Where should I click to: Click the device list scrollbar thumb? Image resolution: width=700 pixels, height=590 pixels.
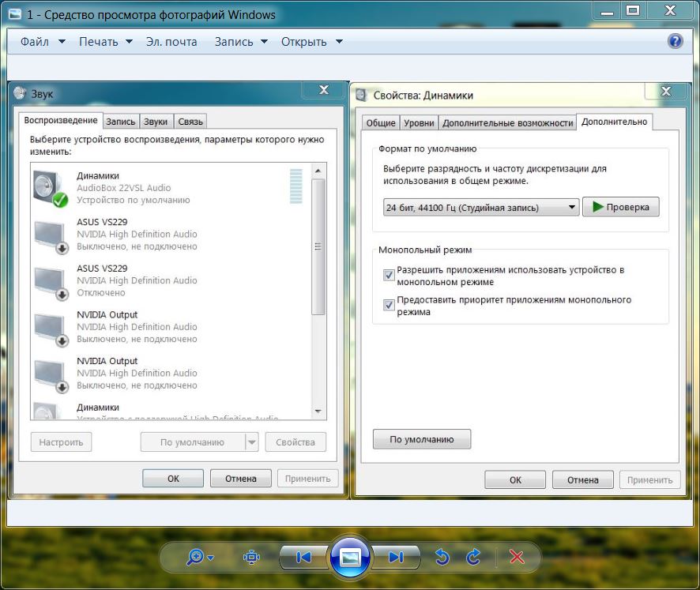click(318, 246)
